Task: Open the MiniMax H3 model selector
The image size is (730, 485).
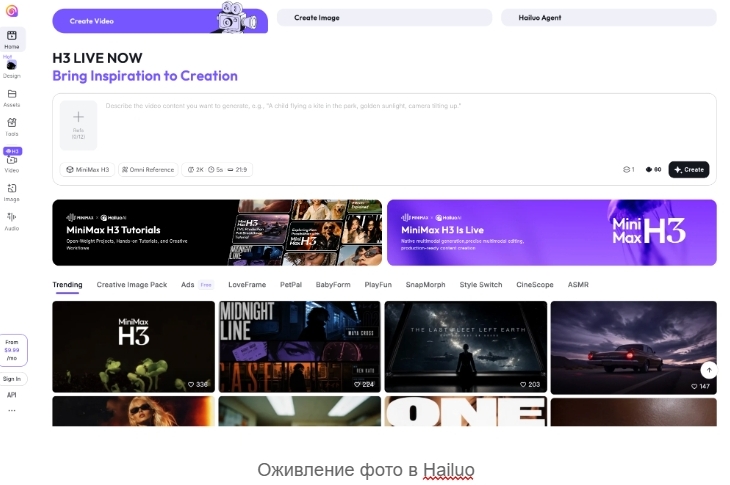Action: (88, 169)
